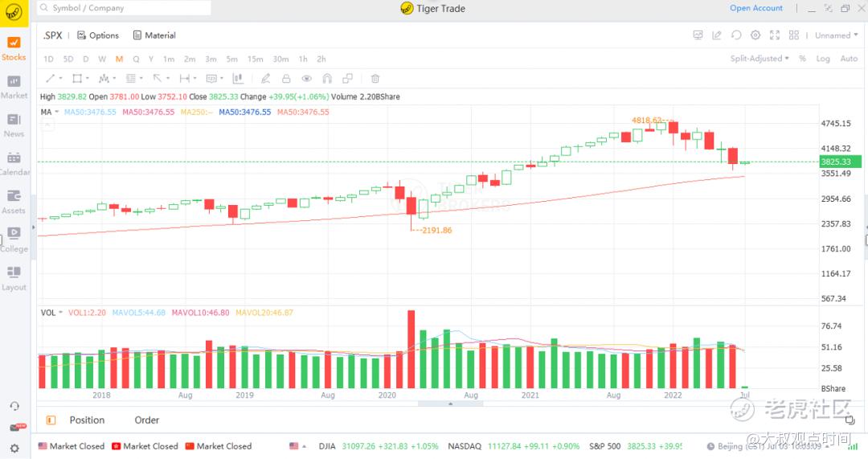Toggle the percent (%) scale

802,58
